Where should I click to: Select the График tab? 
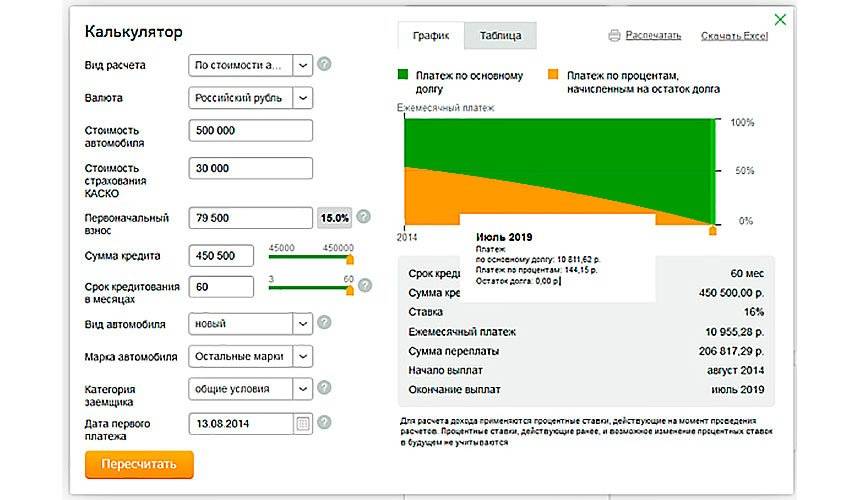point(431,36)
